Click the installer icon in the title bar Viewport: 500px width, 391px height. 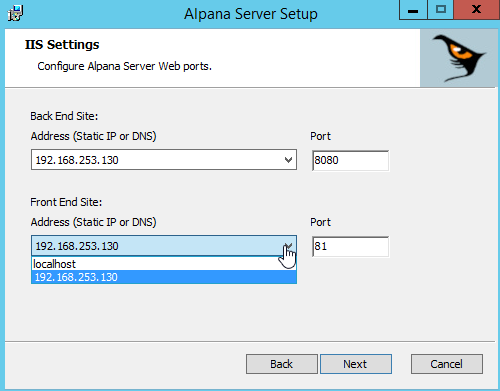click(15, 13)
